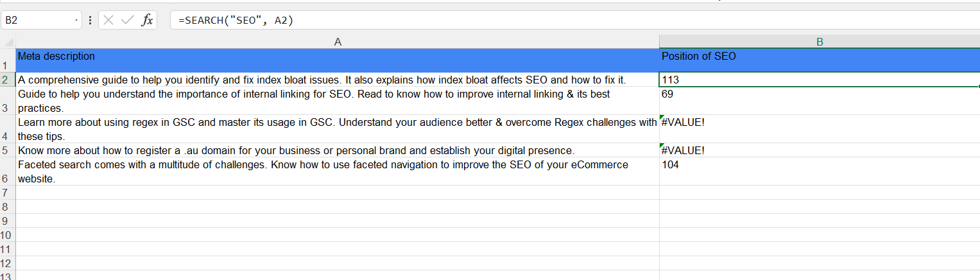Open the Insert Function fx icon
This screenshot has width=980, height=280.
click(x=147, y=21)
